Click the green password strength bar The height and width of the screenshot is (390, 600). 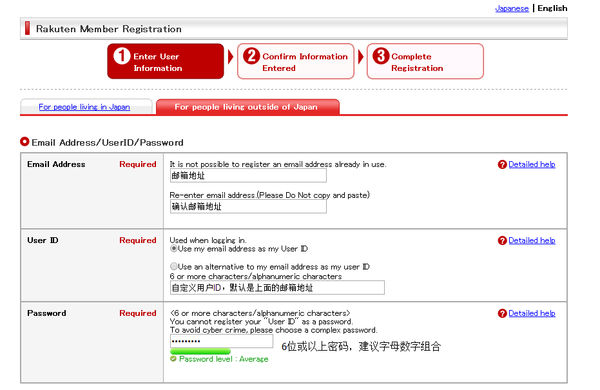(201, 351)
